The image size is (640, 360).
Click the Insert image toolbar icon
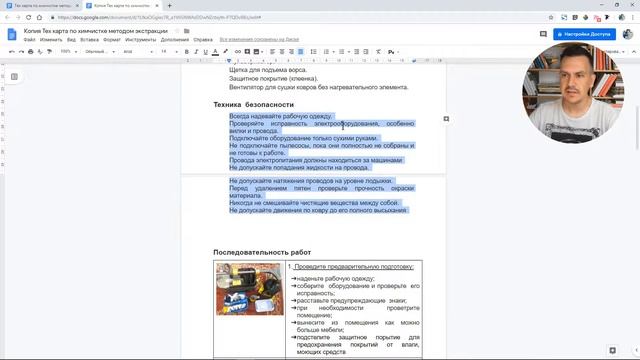256,52
